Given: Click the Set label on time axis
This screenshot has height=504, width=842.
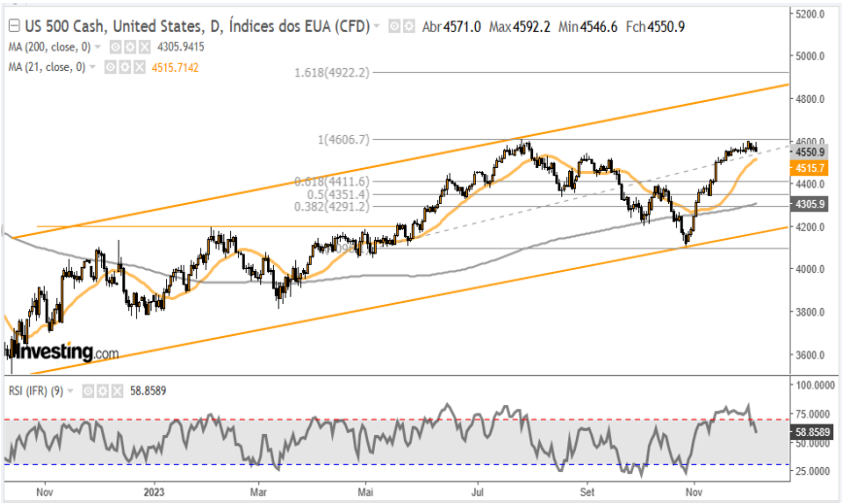Looking at the screenshot, I should click(587, 492).
